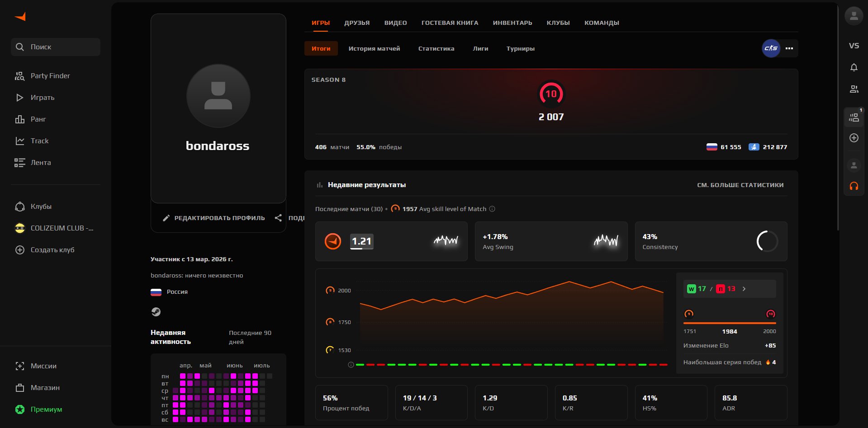Screen dimensions: 868x428
Task: Select the Статистика sub-tab
Action: 436,48
